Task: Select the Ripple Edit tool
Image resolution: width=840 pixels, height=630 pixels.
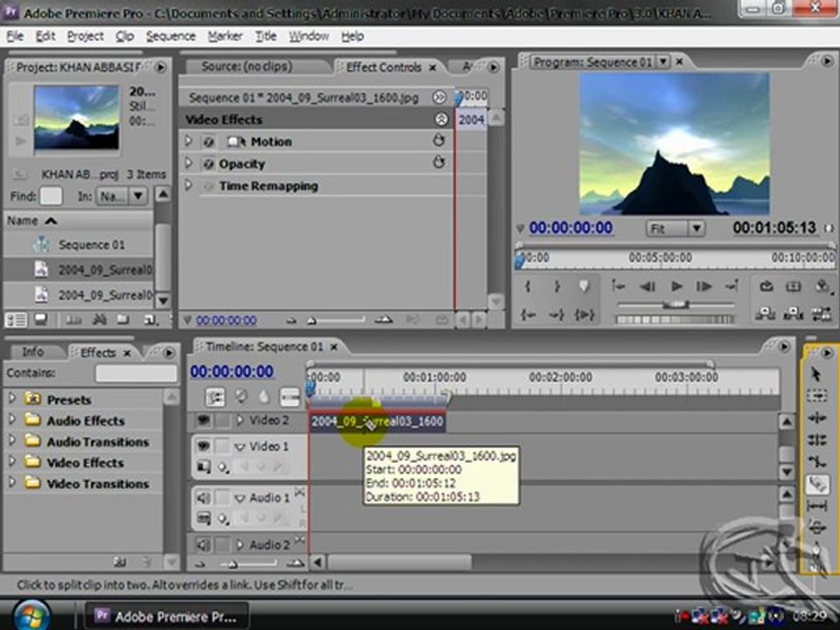Action: [x=815, y=418]
